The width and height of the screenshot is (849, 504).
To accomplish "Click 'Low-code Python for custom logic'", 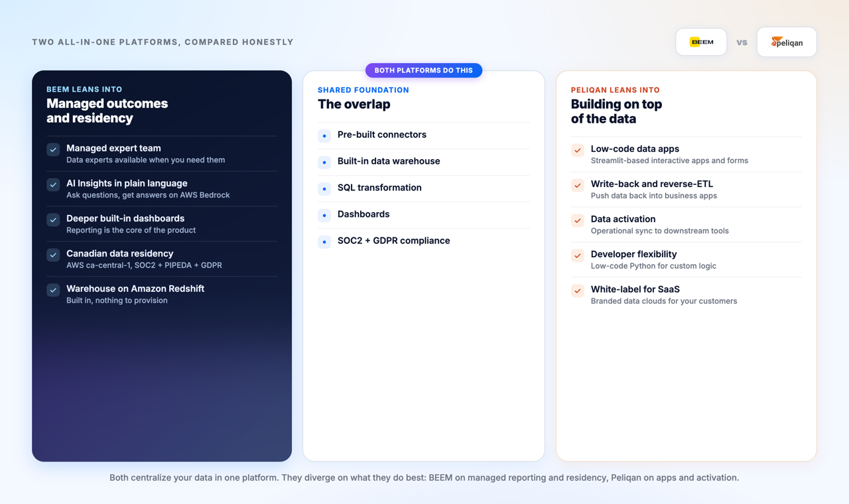I will 653,267.
